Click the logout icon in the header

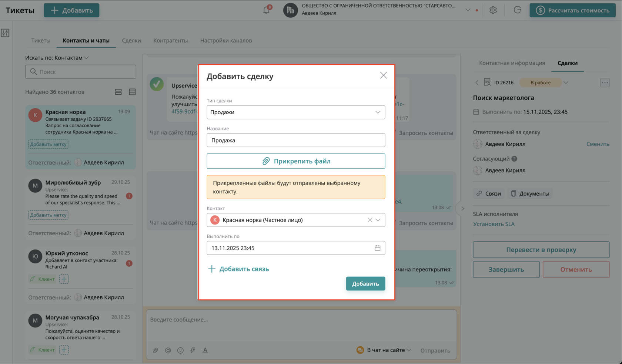click(517, 10)
